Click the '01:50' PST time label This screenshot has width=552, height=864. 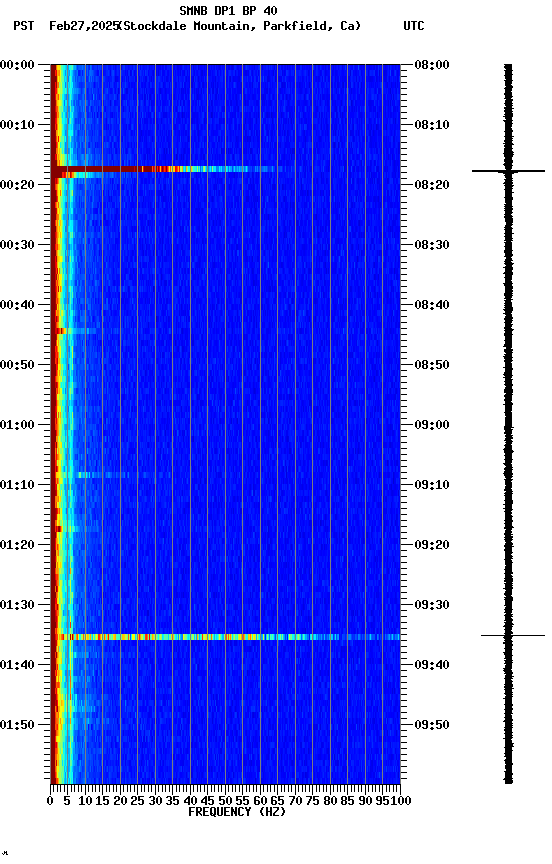tap(17, 726)
